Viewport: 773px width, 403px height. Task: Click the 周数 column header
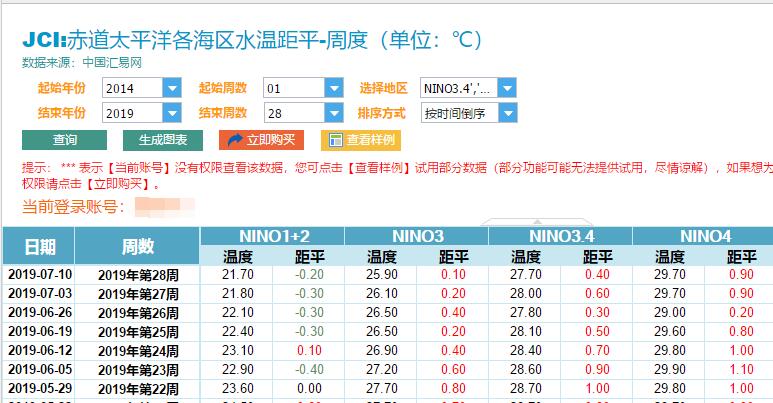click(x=138, y=246)
